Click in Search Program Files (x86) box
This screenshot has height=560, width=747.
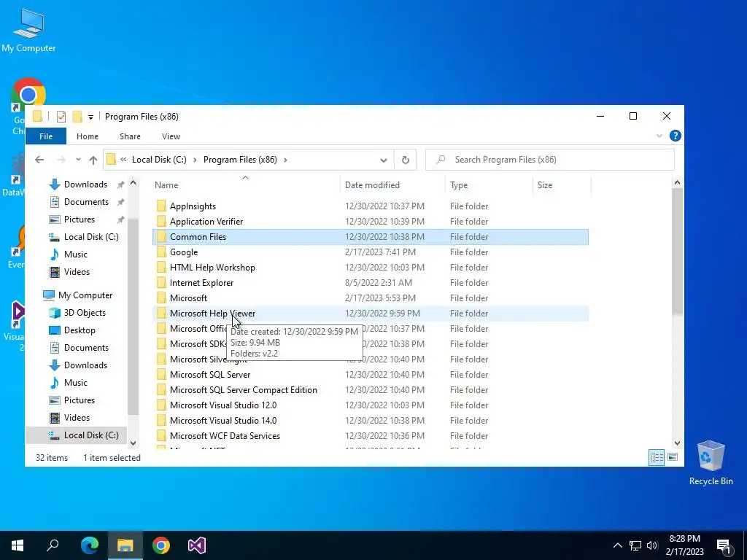(x=550, y=160)
